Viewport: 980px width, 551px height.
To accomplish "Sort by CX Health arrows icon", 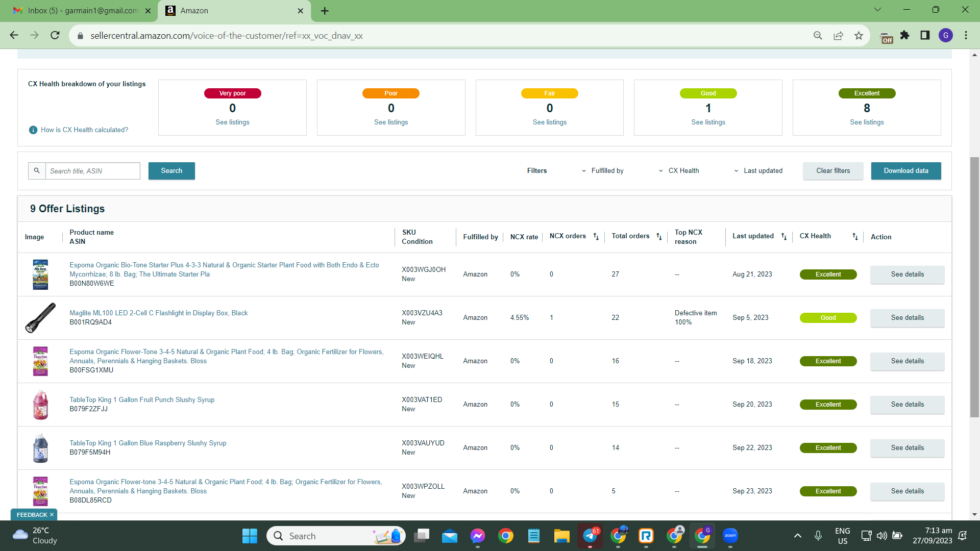I will click(855, 237).
